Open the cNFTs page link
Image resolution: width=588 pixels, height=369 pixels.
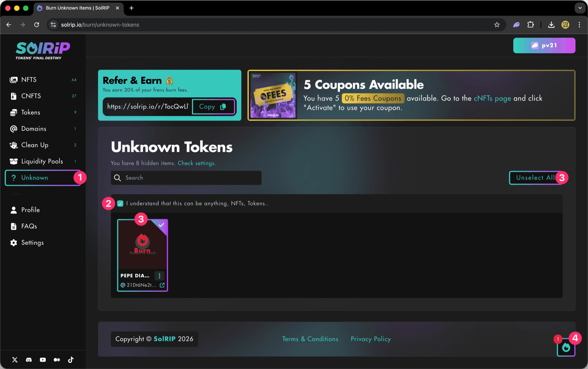click(x=492, y=98)
